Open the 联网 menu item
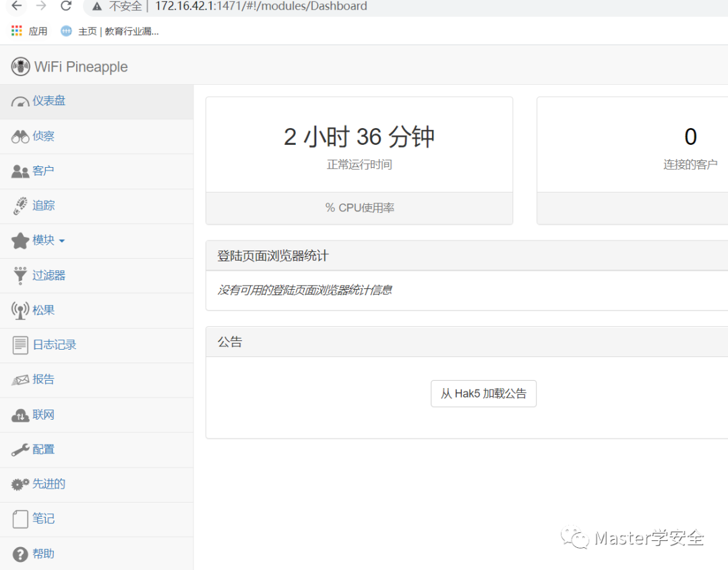The image size is (728, 570). pyautogui.click(x=96, y=415)
